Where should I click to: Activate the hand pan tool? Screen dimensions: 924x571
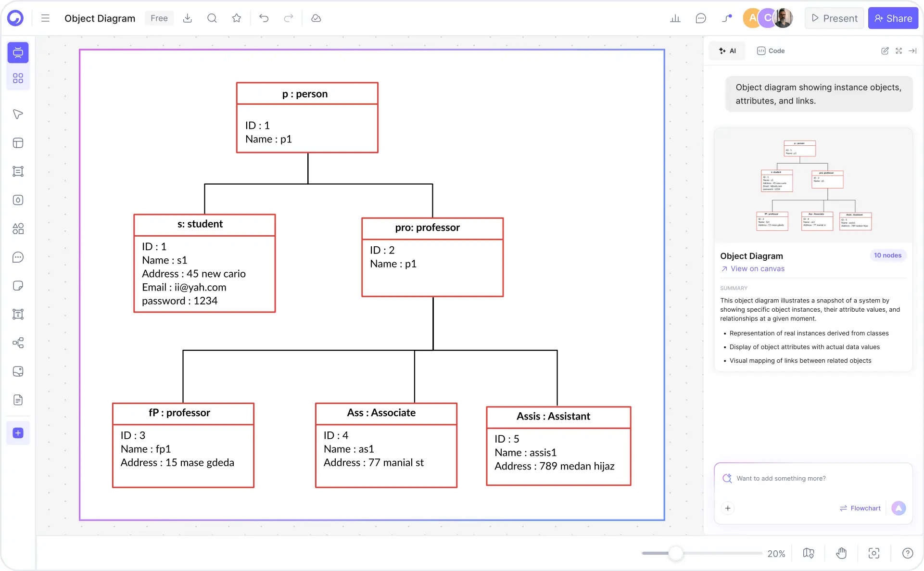click(841, 553)
